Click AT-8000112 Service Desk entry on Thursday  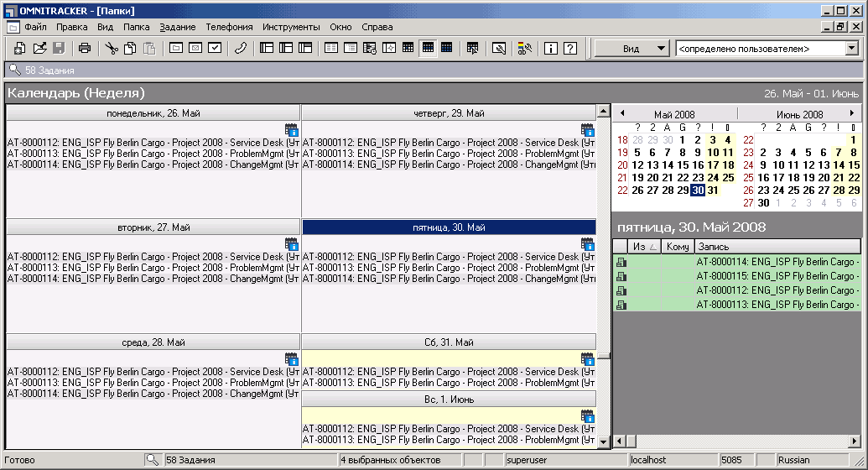[449, 143]
